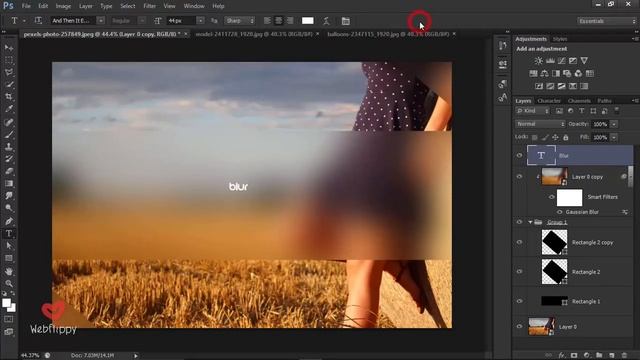Lock all with the padlock icon

[x=566, y=138]
